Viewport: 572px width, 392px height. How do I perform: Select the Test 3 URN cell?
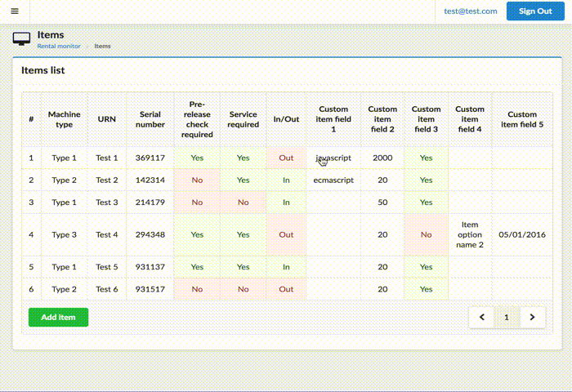(x=106, y=203)
